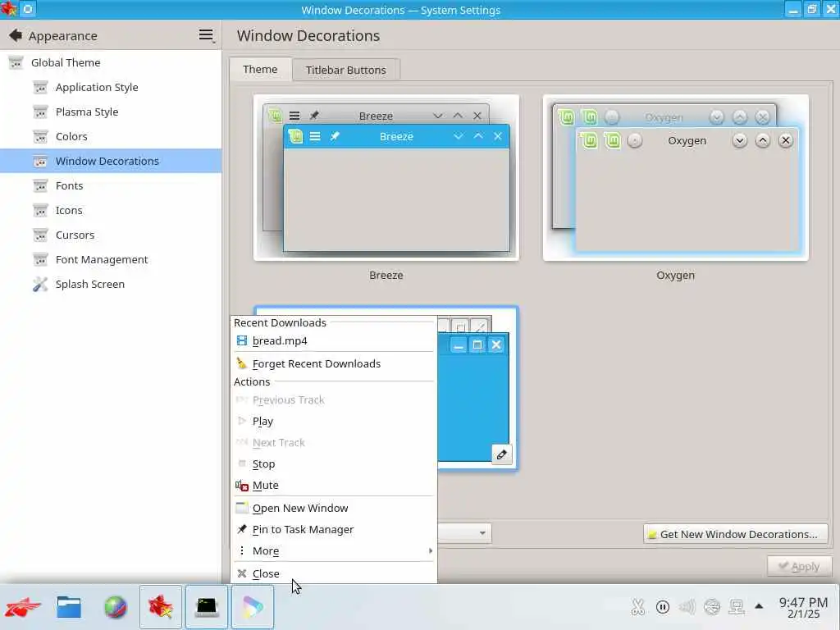Click Close in the context menu
The image size is (840, 630).
tap(334, 573)
